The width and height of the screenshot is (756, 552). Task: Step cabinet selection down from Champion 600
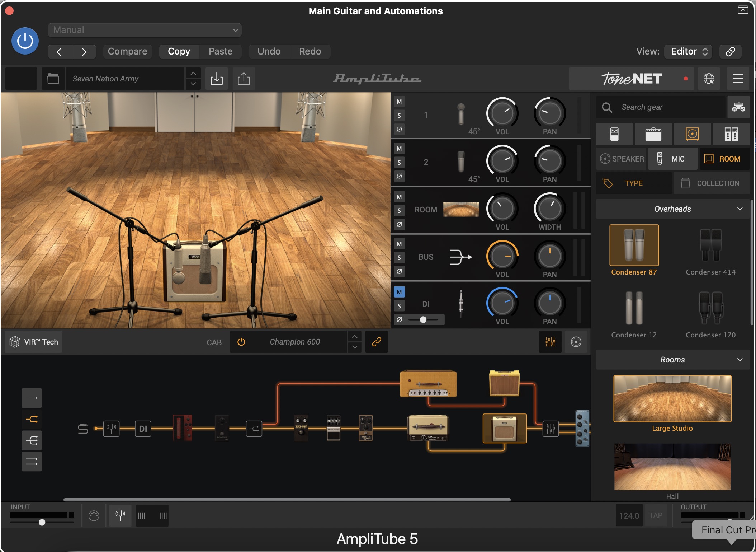tap(354, 347)
